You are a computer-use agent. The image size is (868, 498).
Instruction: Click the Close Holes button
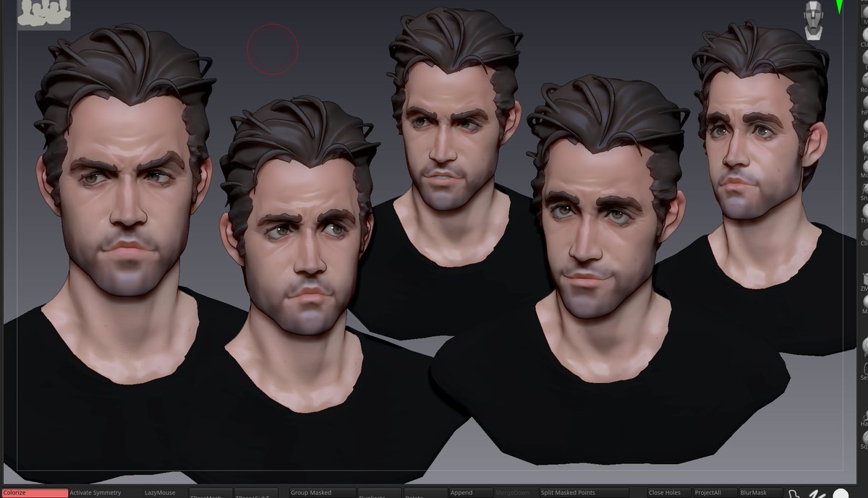668,493
